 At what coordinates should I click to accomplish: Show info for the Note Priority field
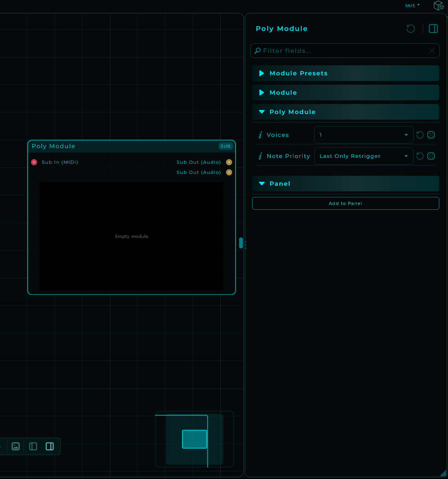pos(260,156)
